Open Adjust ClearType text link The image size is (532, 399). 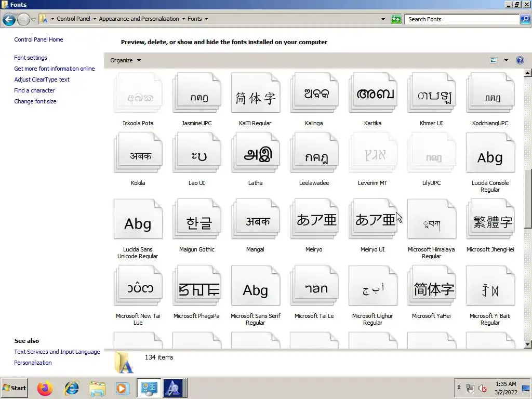coord(42,79)
